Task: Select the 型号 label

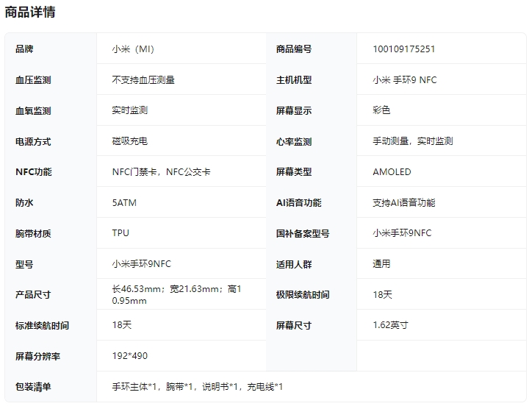Action: (x=24, y=265)
